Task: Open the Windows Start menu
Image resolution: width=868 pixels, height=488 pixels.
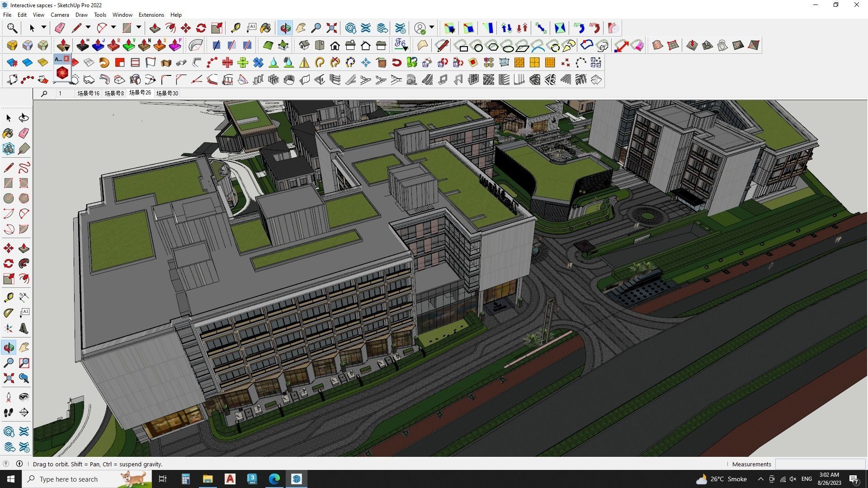Action: click(11, 479)
